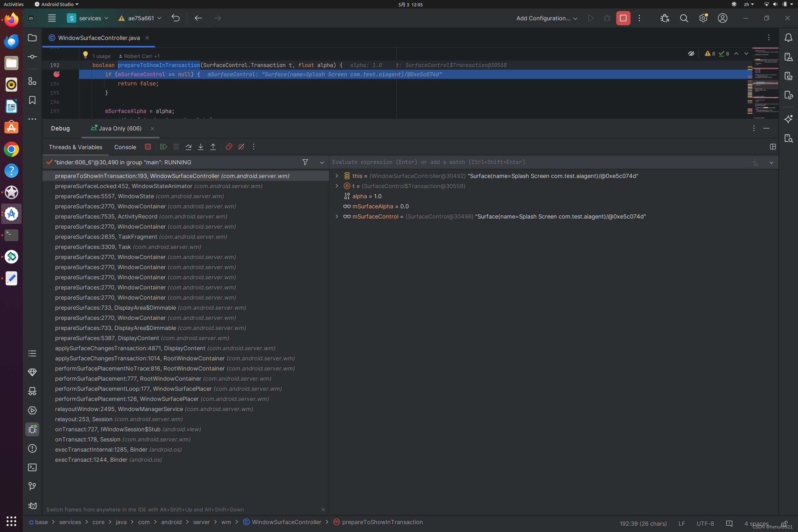Toggle thread frames filter funnel icon
This screenshot has height=532, width=798.
click(305, 162)
